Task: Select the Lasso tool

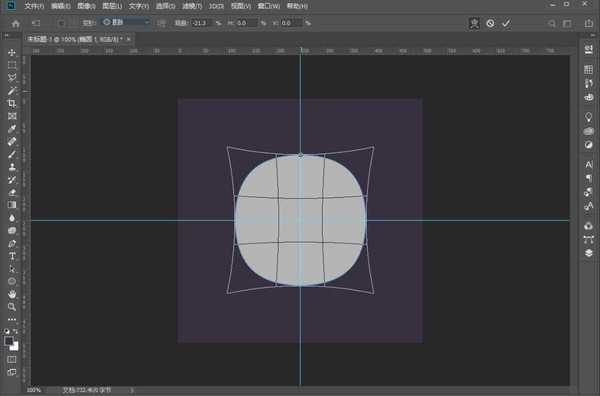Action: (x=12, y=78)
